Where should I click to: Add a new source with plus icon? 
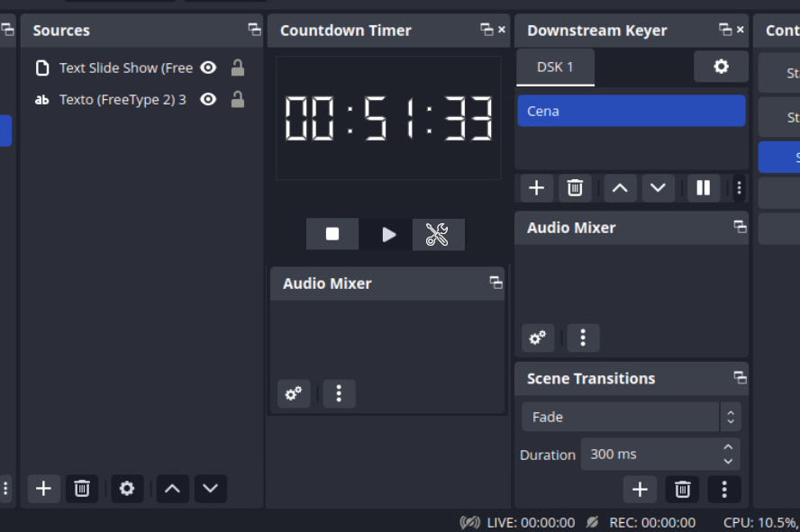(44, 489)
